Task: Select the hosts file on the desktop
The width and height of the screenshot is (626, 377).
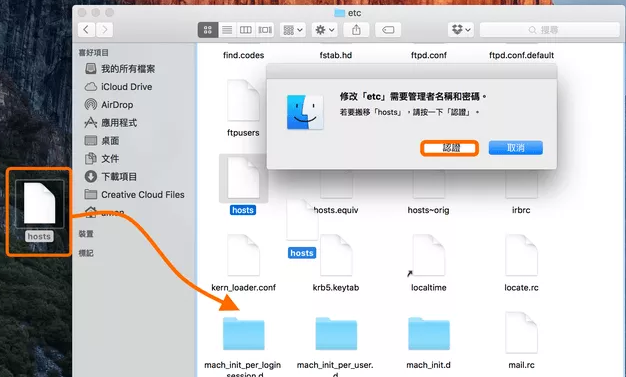Action: [x=39, y=211]
